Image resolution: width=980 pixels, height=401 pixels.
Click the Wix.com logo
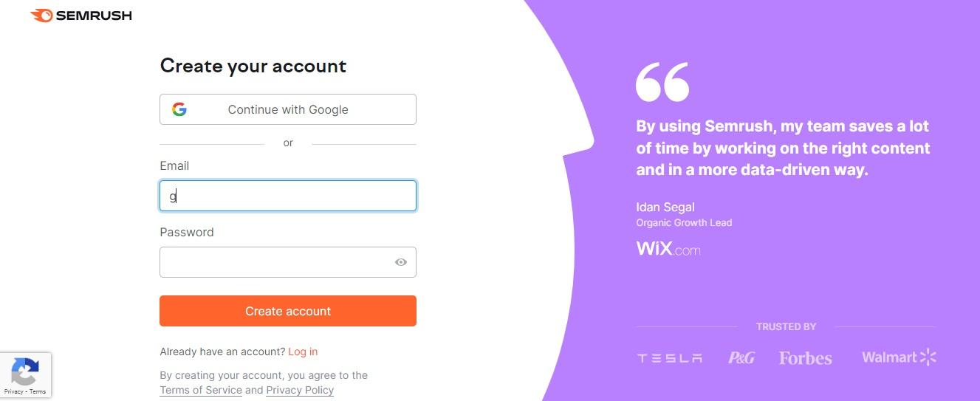click(x=668, y=249)
